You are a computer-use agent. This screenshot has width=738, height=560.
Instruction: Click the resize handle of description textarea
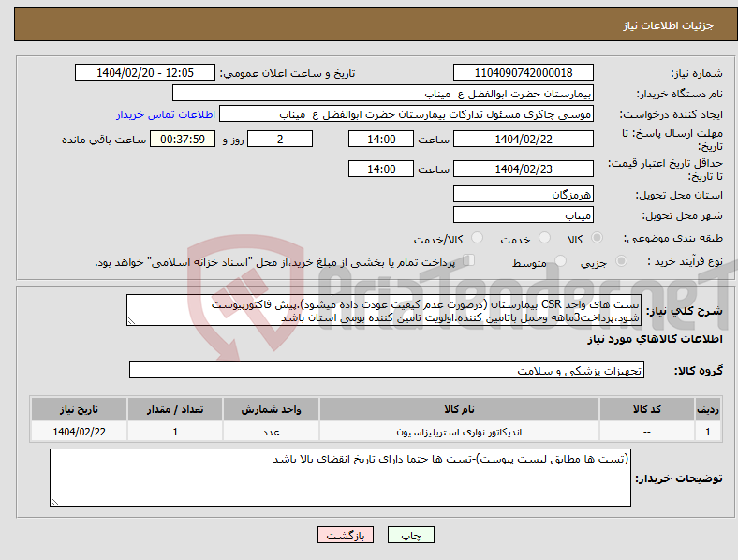131,321
